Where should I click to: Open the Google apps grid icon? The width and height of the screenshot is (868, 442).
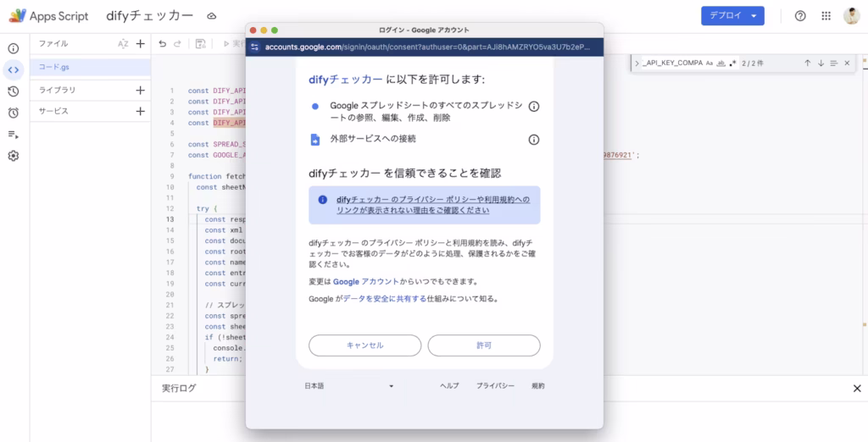826,16
